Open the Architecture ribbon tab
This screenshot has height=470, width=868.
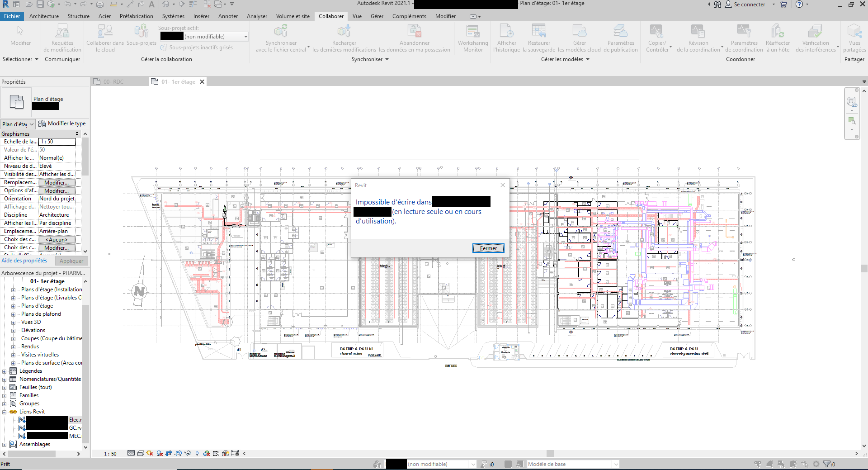pos(44,16)
